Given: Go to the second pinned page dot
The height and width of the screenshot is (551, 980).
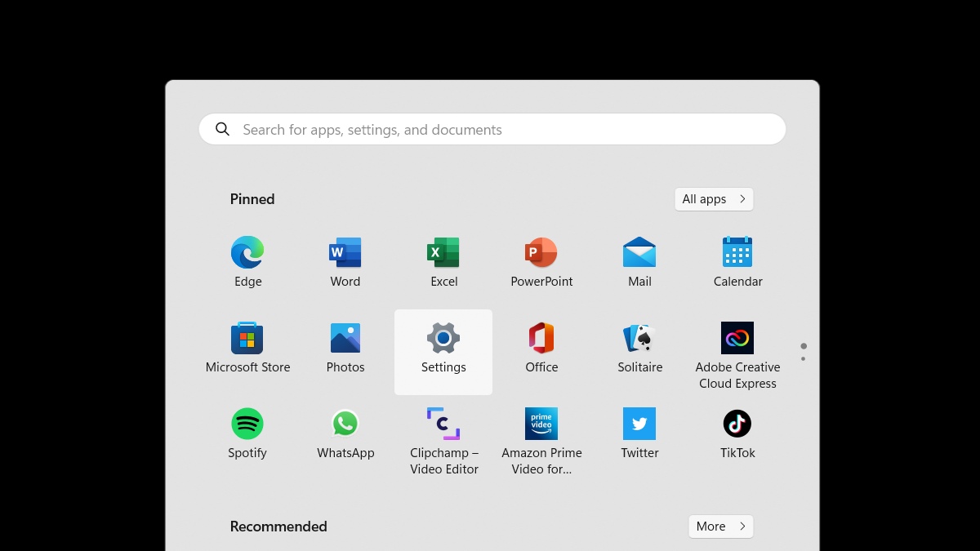Looking at the screenshot, I should [x=803, y=358].
